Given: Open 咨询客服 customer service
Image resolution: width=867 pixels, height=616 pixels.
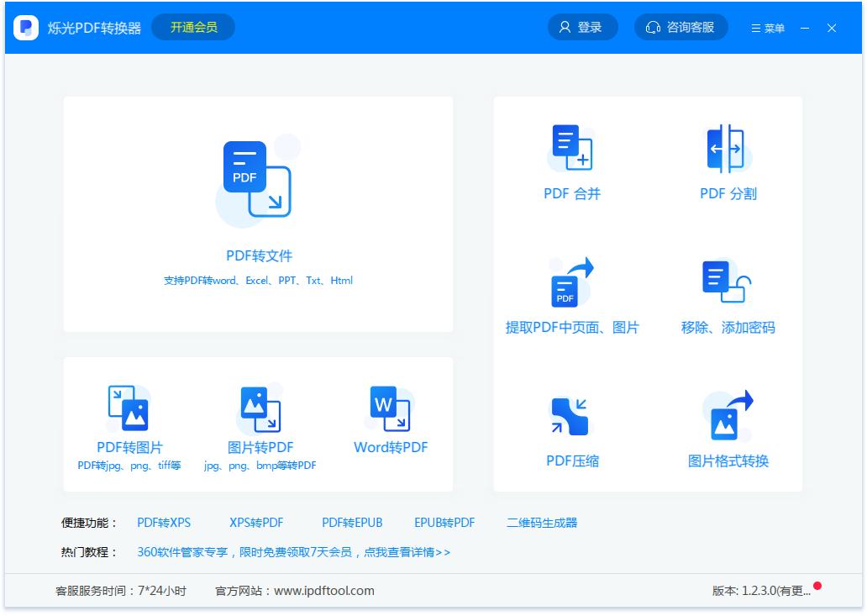Looking at the screenshot, I should point(680,26).
